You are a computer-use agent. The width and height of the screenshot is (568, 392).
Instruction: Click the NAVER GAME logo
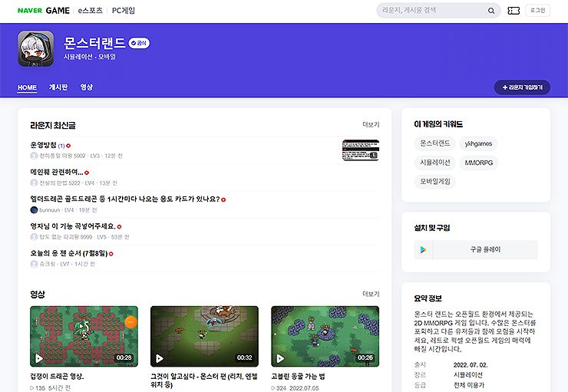click(x=44, y=11)
